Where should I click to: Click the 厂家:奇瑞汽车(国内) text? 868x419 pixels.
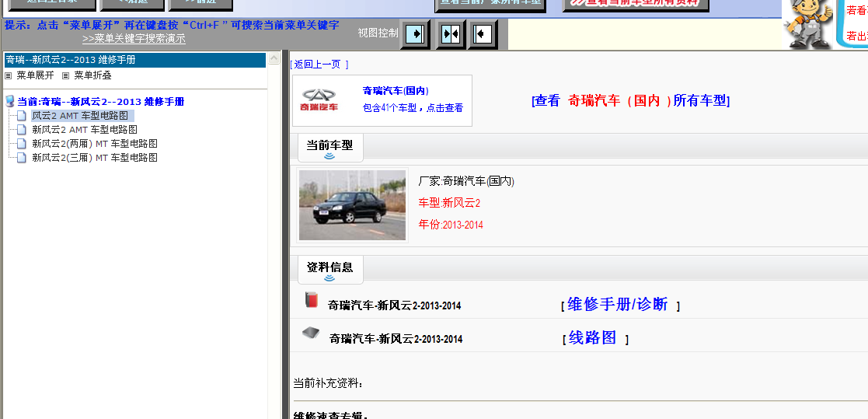(x=466, y=182)
